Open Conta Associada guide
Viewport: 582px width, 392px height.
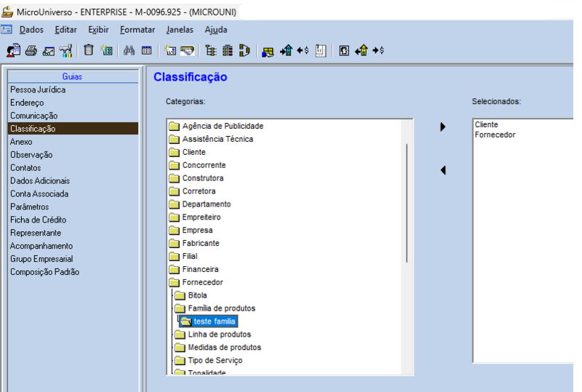[73, 193]
